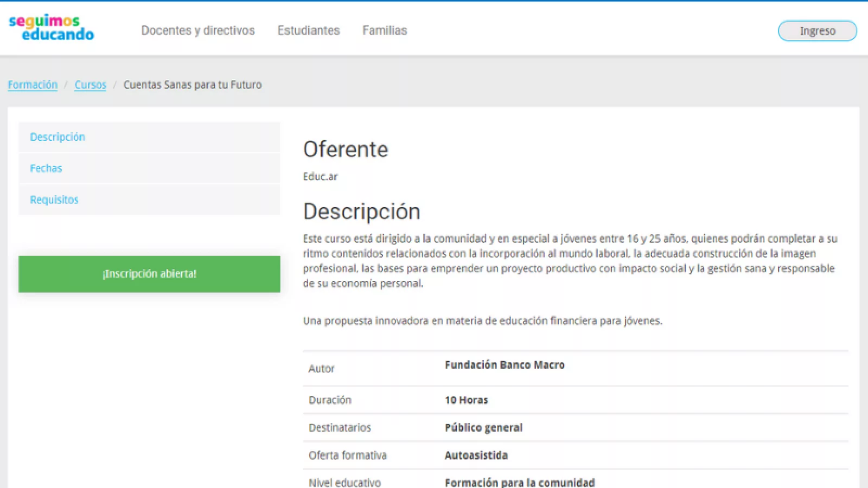
Task: Click the Fundación Banco Macro author value
Action: 505,365
